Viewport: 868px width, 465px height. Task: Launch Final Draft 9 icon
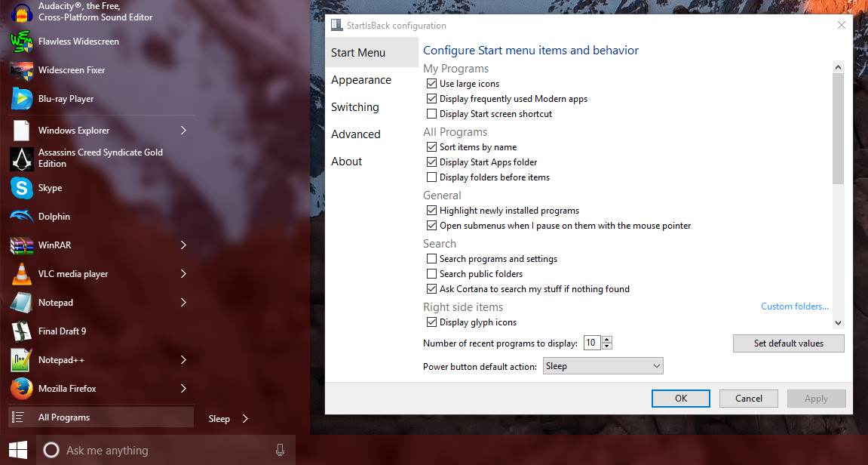click(x=22, y=331)
